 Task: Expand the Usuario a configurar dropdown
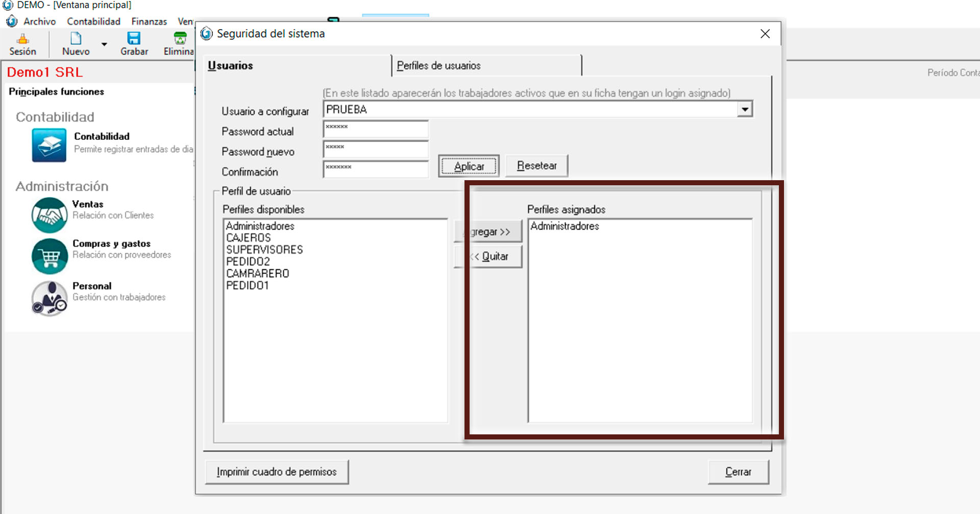[745, 109]
